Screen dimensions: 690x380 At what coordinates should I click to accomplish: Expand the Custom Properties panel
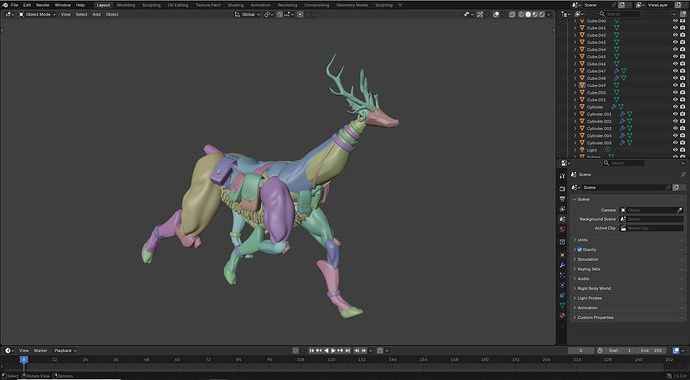click(628, 318)
